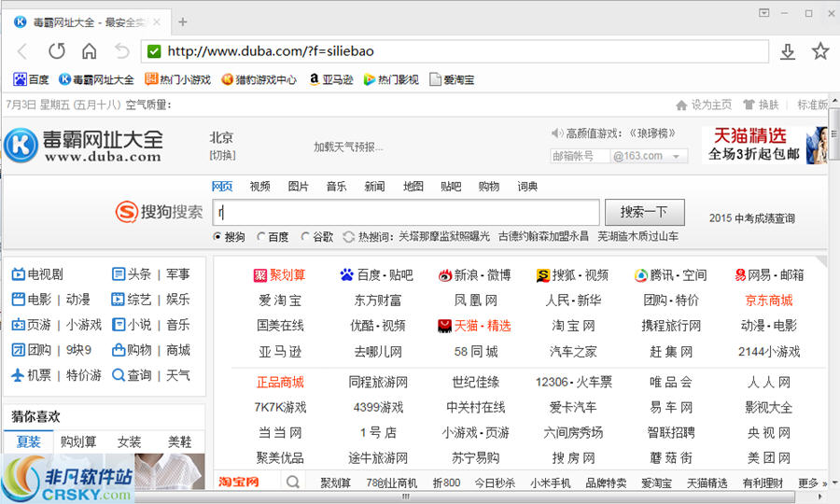The height and width of the screenshot is (504, 840).
Task: Open the 京东商城 link
Action: click(x=769, y=301)
